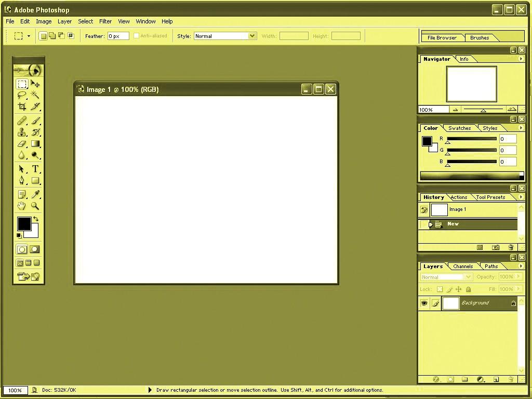532x399 pixels.
Task: Reset default foreground and background colors
Action: tap(19, 235)
